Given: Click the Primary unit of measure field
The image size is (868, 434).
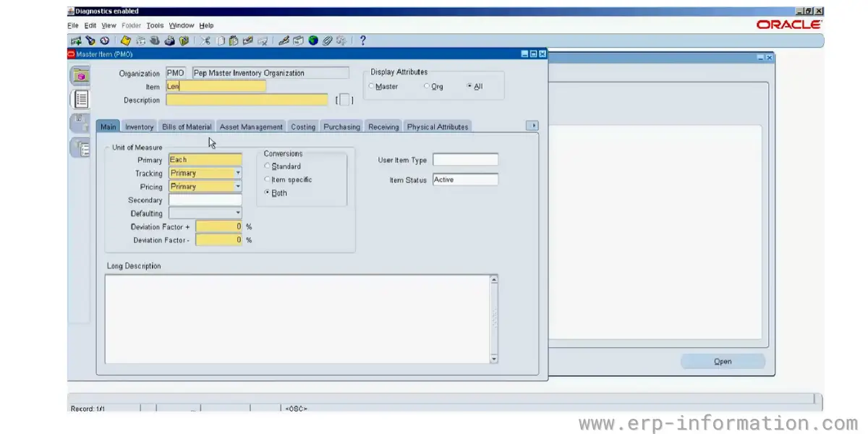Looking at the screenshot, I should [205, 160].
